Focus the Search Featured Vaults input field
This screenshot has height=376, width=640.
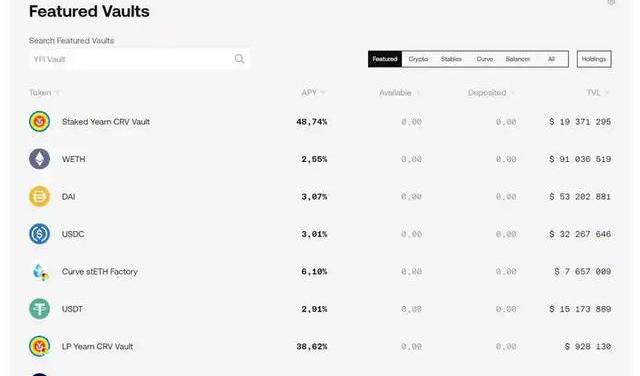coord(139,59)
